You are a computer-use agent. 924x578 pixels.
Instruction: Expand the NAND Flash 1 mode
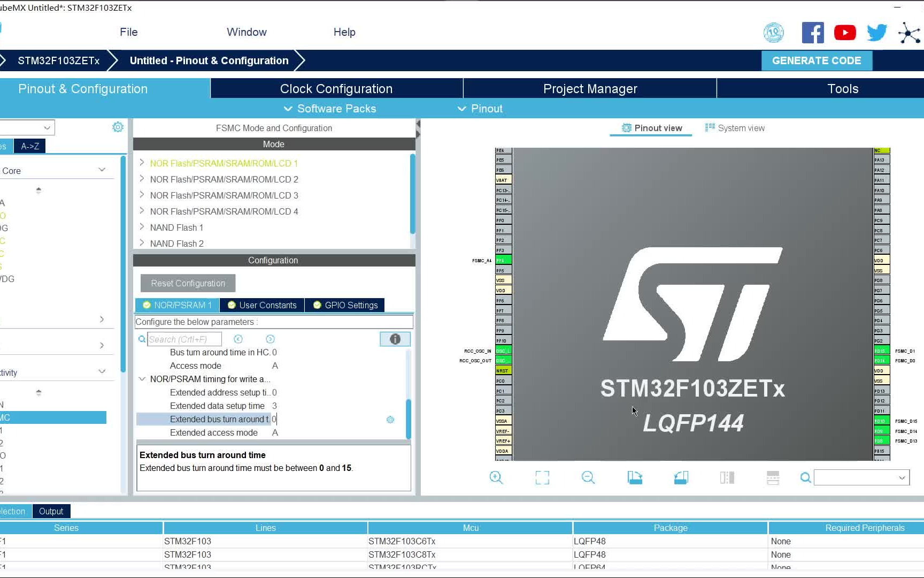coord(142,227)
